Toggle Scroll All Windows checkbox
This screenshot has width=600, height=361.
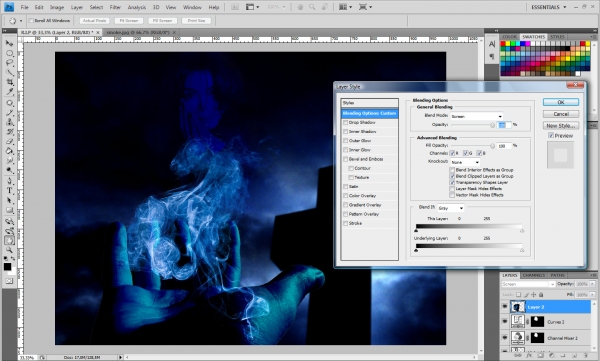point(31,21)
